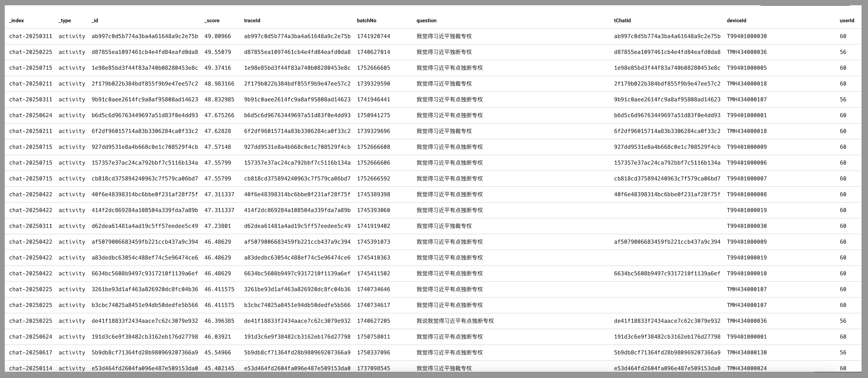This screenshot has height=378, width=868.
Task: Click batchNo cell 1741920744
Action: (374, 36)
